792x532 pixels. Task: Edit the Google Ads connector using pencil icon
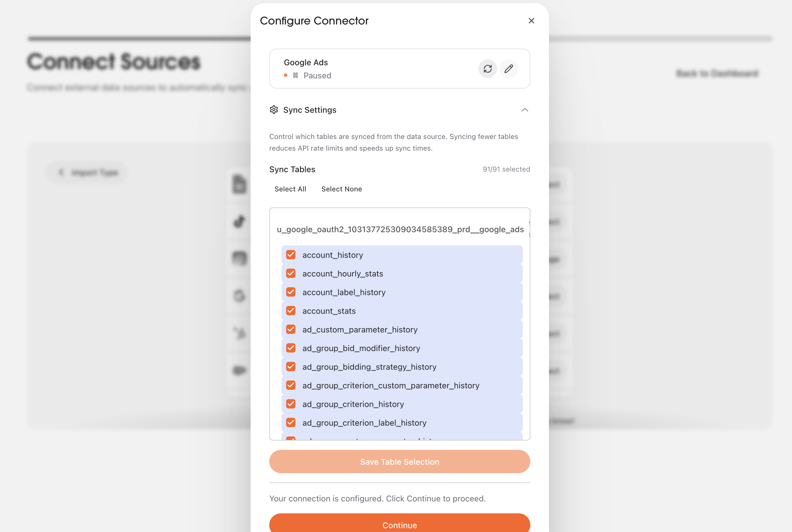tap(508, 69)
